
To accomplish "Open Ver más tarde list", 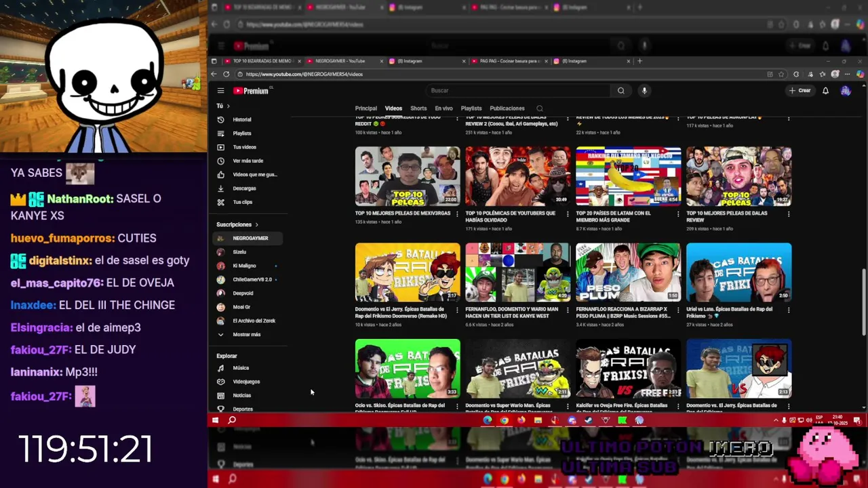I will click(248, 161).
